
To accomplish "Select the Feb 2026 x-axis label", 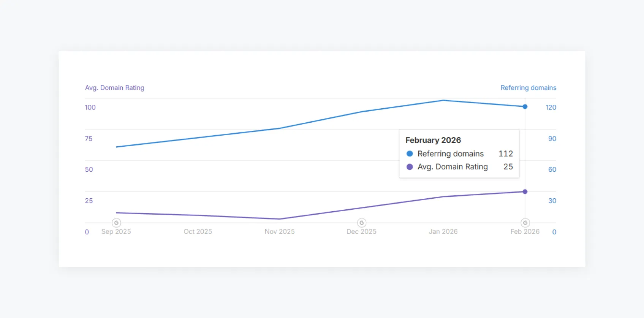I will pyautogui.click(x=525, y=232).
